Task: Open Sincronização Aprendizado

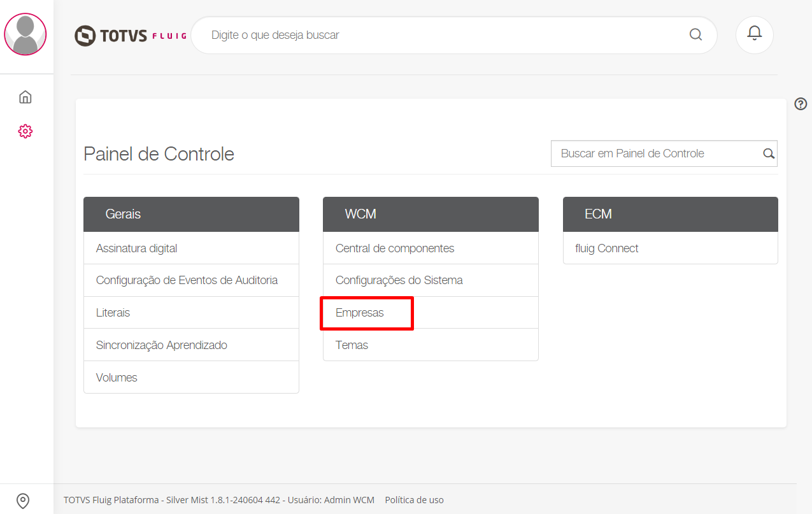Action: coord(191,345)
